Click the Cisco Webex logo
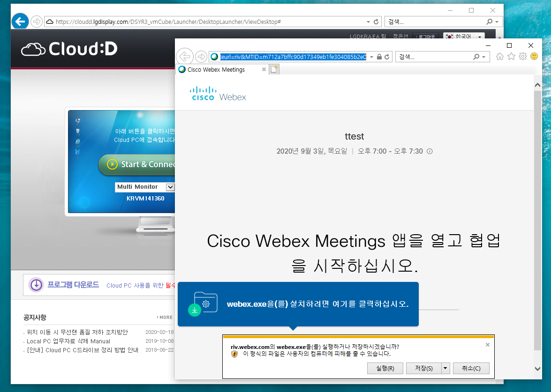 coord(218,94)
